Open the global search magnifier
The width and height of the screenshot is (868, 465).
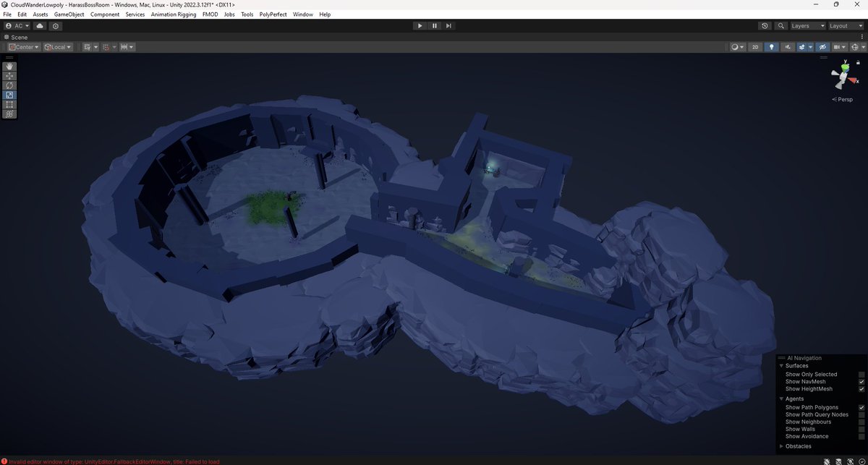(x=780, y=25)
